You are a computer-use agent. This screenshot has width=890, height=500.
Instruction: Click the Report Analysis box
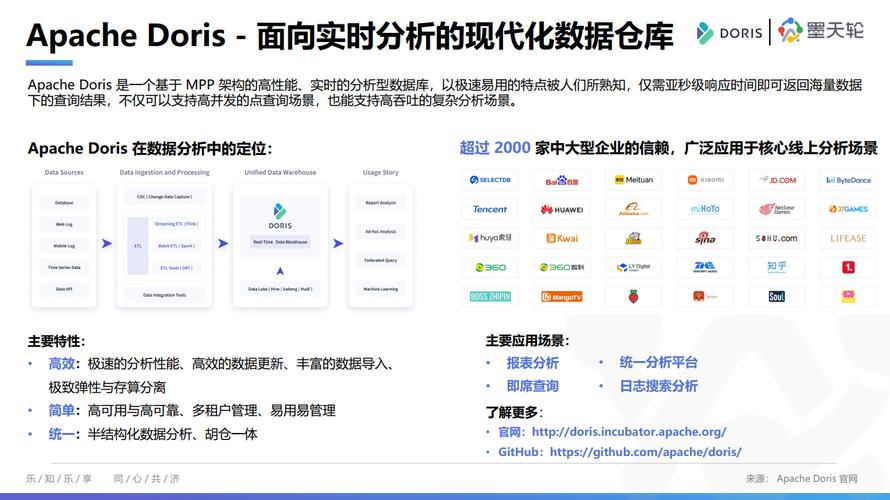coord(381,203)
